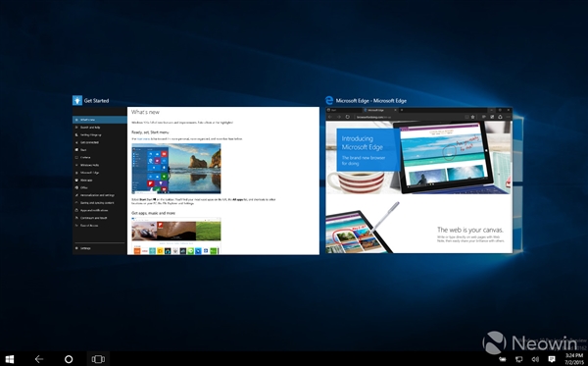Viewport: 588px width, 366px height.
Task: Click Start menu screenshot in Get Started
Action: (175, 169)
